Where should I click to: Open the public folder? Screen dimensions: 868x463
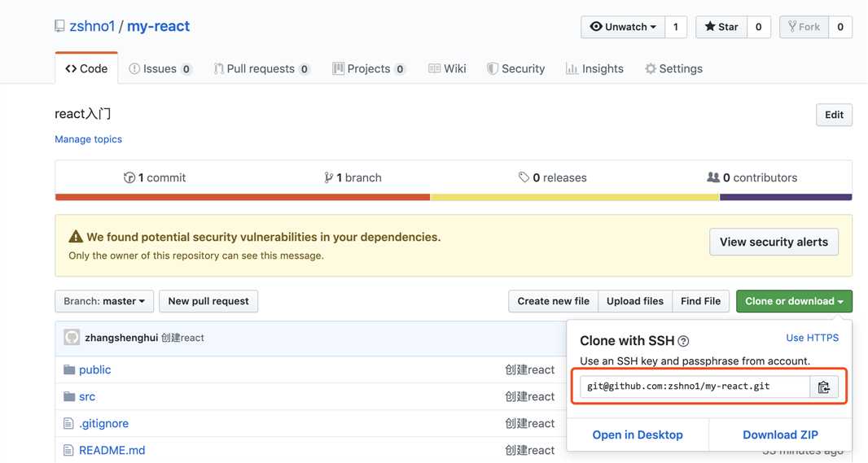tap(94, 369)
